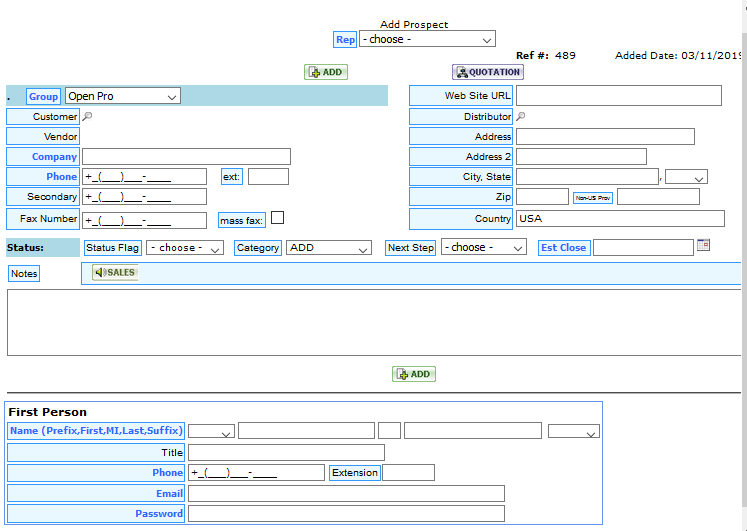Open the Next Step dropdown

pos(484,248)
